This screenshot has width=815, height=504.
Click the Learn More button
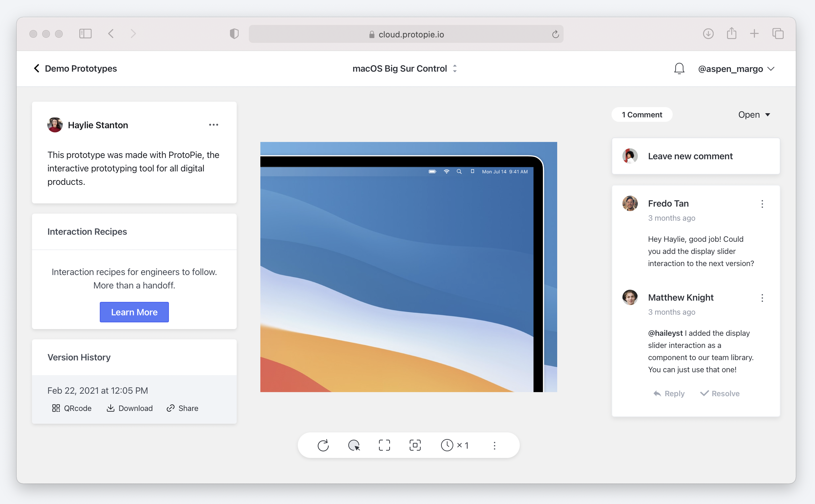click(x=134, y=312)
